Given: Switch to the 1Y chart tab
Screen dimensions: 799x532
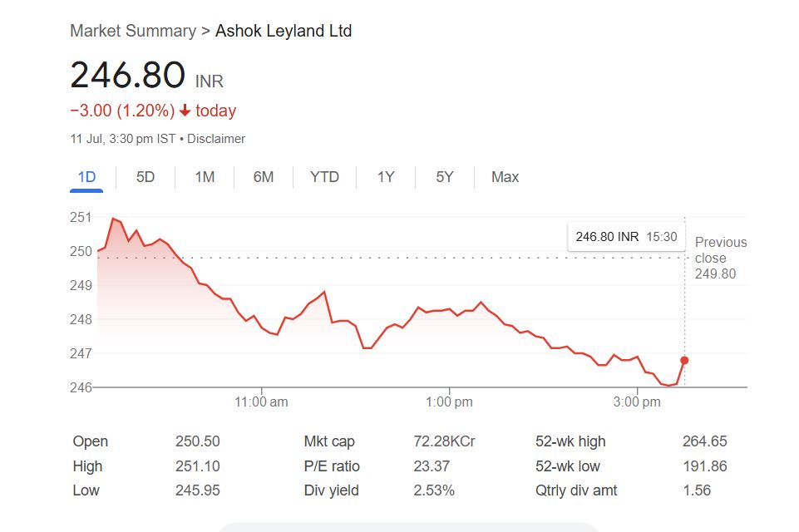Looking at the screenshot, I should tap(386, 177).
